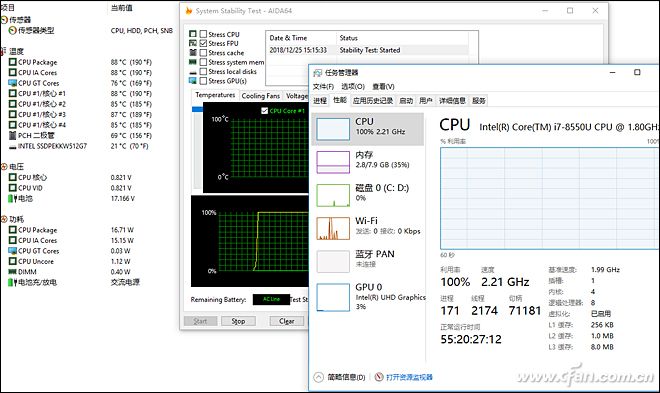Enable the Stress cache checkbox

coord(203,53)
